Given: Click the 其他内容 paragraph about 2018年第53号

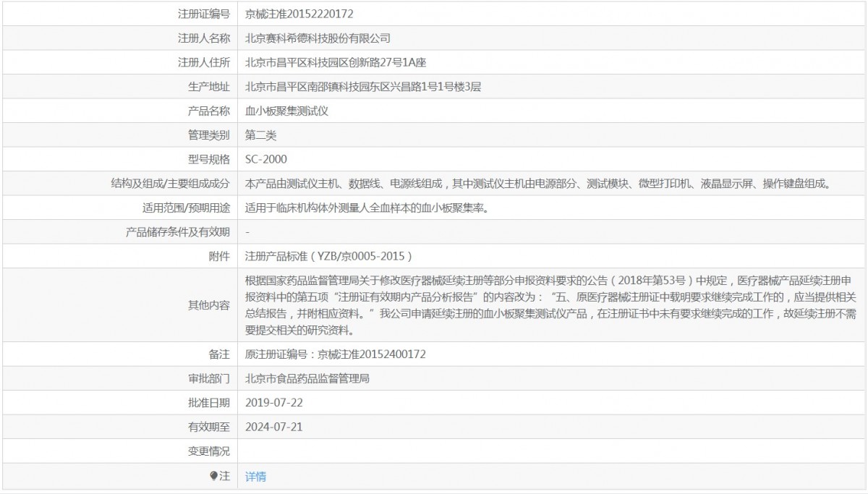Looking at the screenshot, I should click(x=552, y=305).
